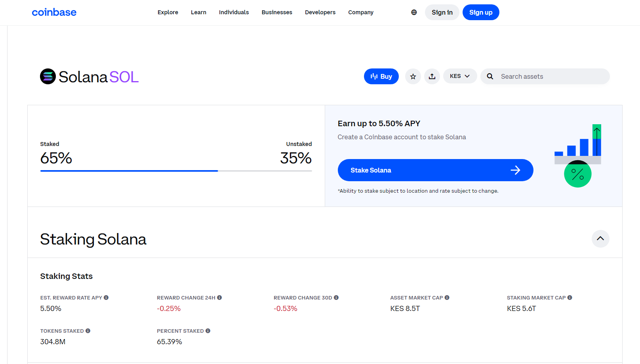Click info icon beside Tokens Staked

[x=88, y=331]
